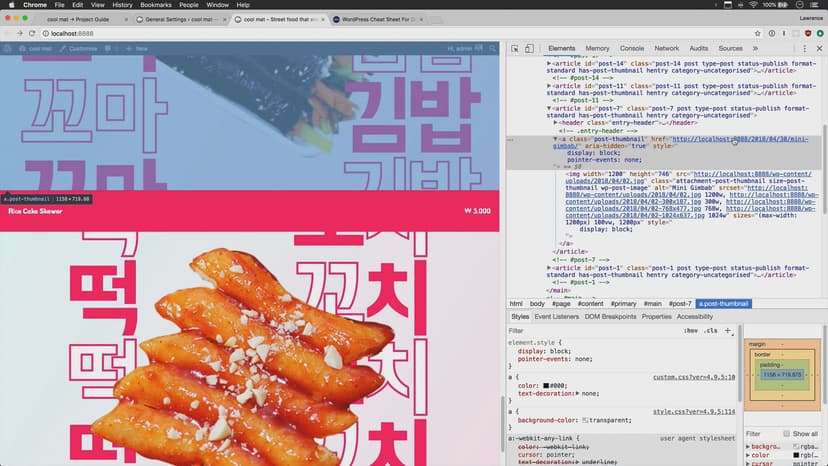
Task: Open the Event Listeners tab
Action: (556, 316)
